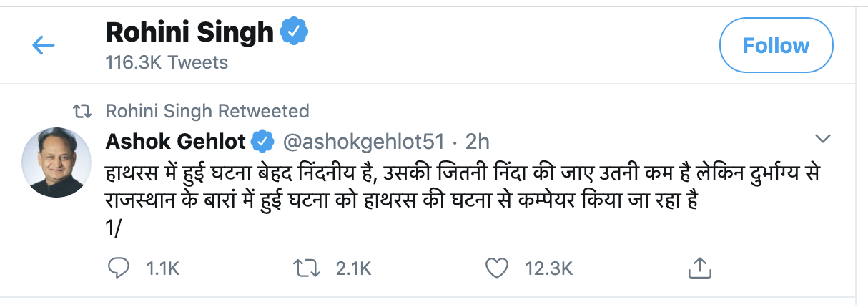Expand the tweet options chevron
The width and height of the screenshot is (868, 305).
tap(823, 138)
